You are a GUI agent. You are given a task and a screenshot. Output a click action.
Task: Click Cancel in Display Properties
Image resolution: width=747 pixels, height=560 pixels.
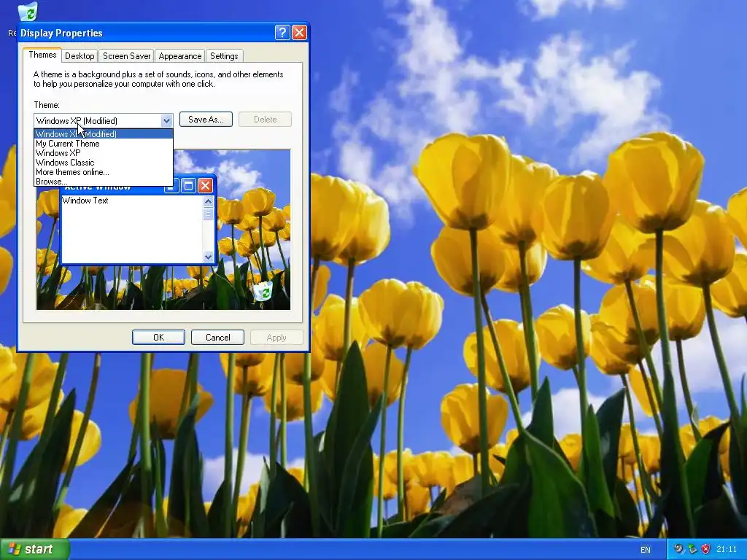tap(217, 337)
